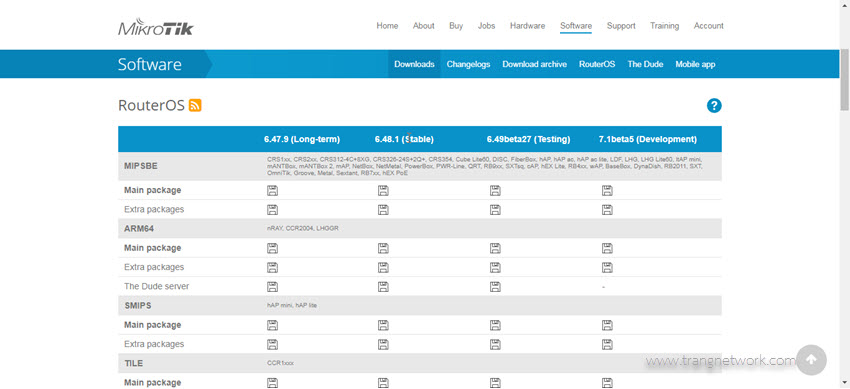Download ARM64 Dude server 6.49beta27 Testing
Image resolution: width=850 pixels, height=389 pixels.
point(495,287)
